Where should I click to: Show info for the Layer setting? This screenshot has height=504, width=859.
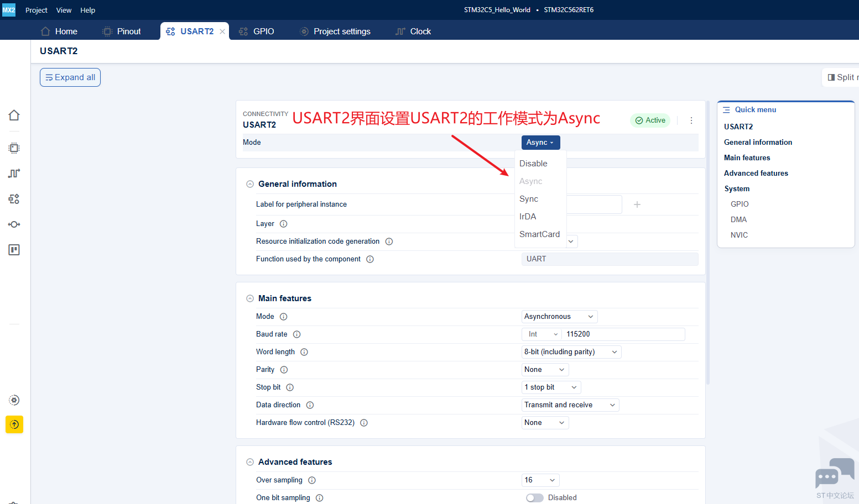[x=284, y=224]
